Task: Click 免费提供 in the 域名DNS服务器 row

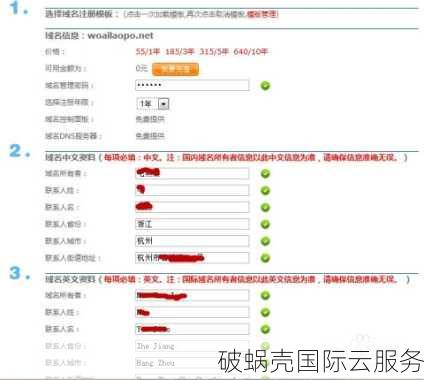Action: [x=150, y=136]
